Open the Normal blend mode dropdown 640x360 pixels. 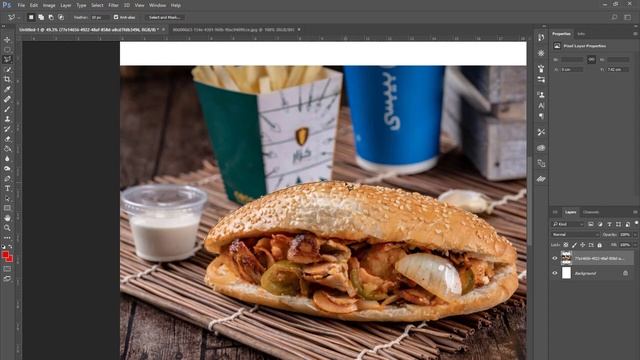pyautogui.click(x=575, y=235)
